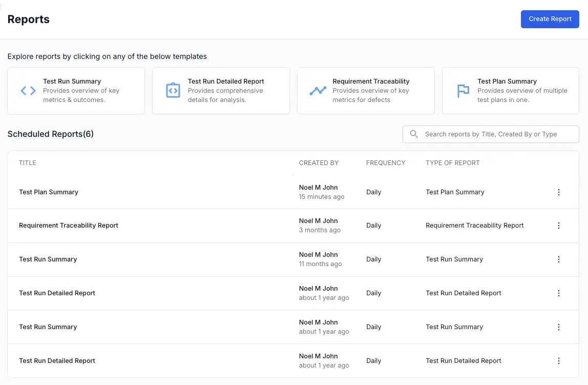Open the Test Plan Summary scheduled report title
Viewport: 588px width, 385px height.
coord(49,192)
